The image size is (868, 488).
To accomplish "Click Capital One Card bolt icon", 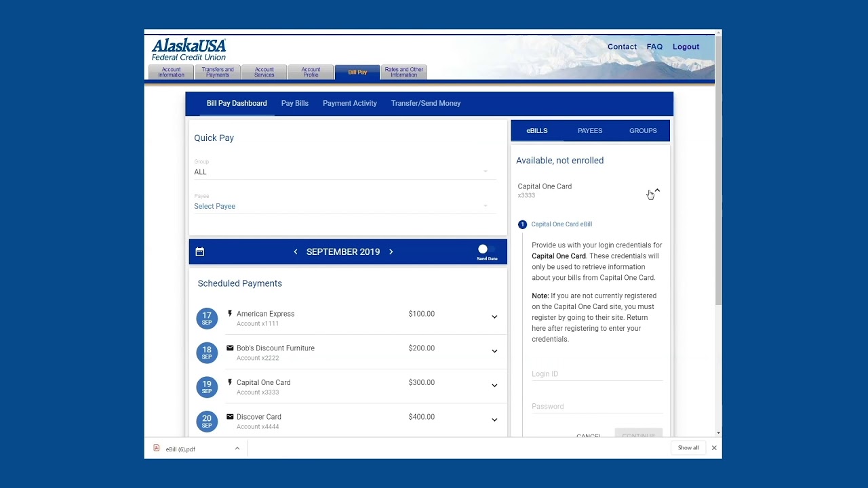I will pyautogui.click(x=230, y=382).
